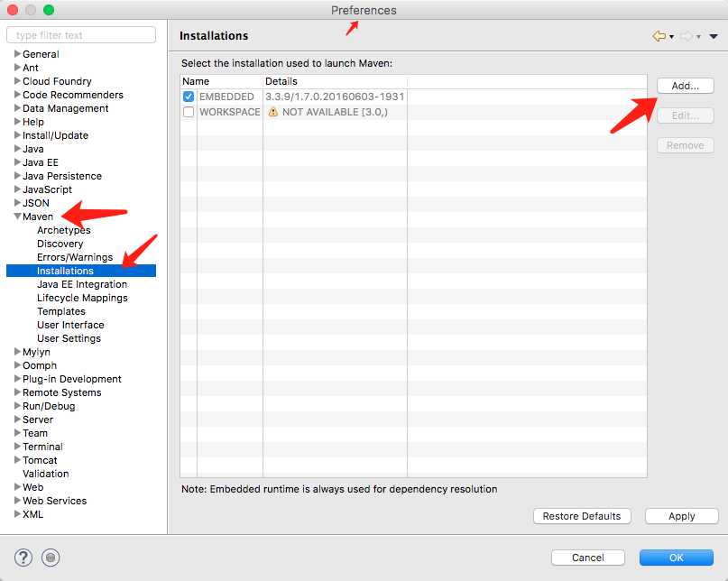Go forward using the grayed arrow icon
Screen dimensions: 728x581
pyautogui.click(x=686, y=36)
